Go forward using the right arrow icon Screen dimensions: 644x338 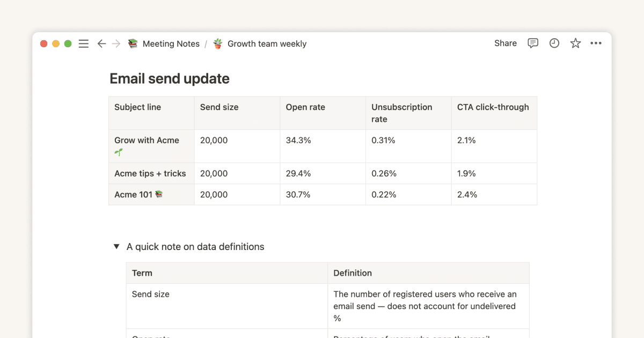pyautogui.click(x=115, y=43)
